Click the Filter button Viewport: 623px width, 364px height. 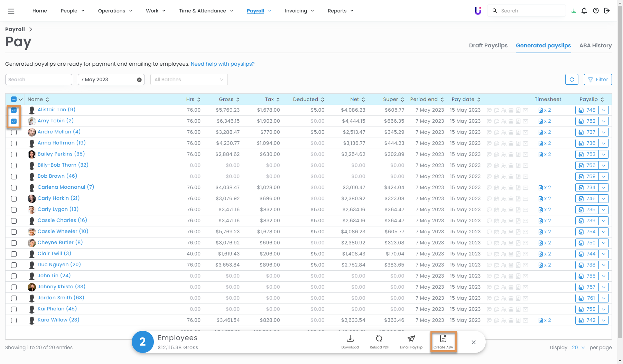coord(598,80)
